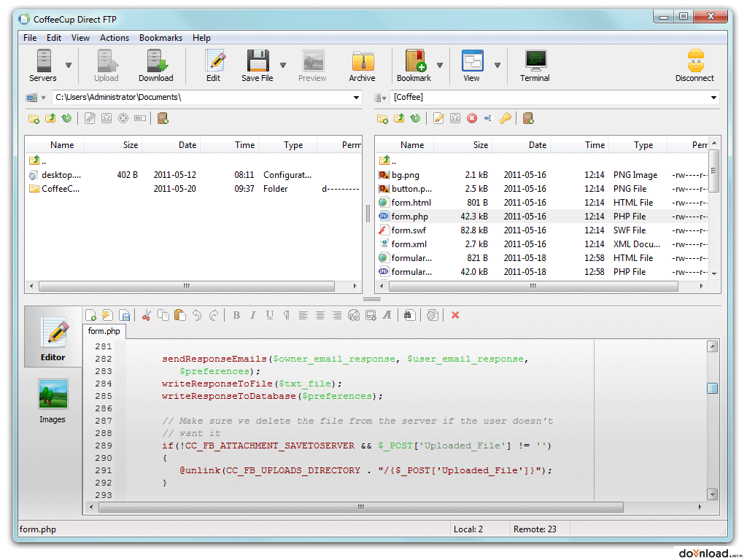This screenshot has width=747, height=560.
Task: Open the View menu
Action: (80, 38)
